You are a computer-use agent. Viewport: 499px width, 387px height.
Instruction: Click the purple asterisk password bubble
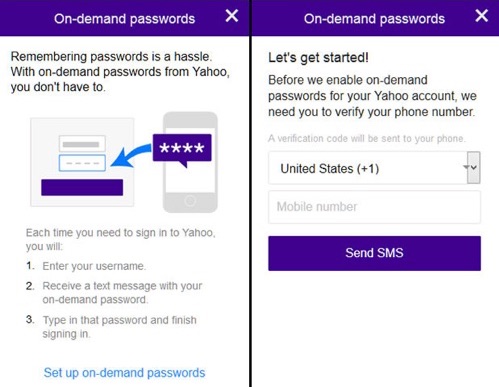182,149
